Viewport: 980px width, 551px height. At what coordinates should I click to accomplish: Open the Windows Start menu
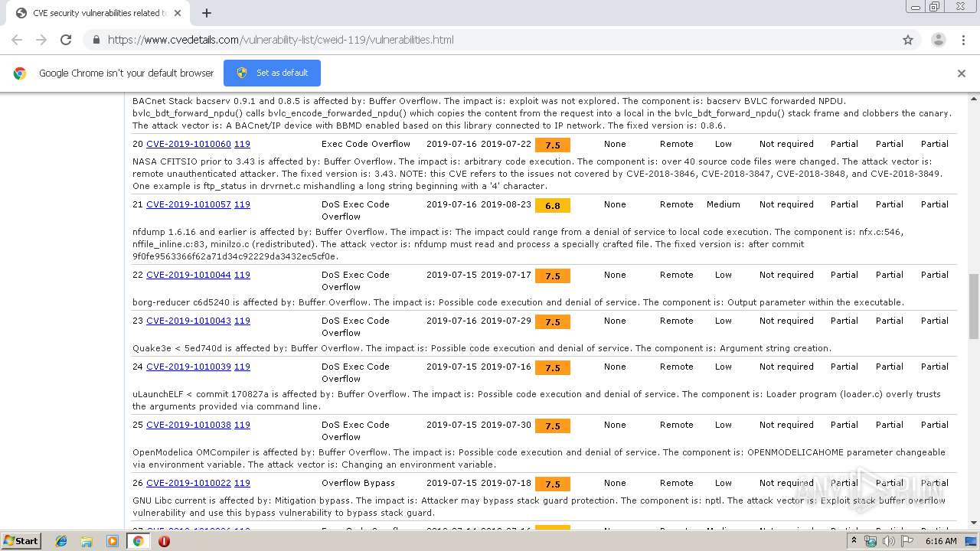[x=21, y=540]
